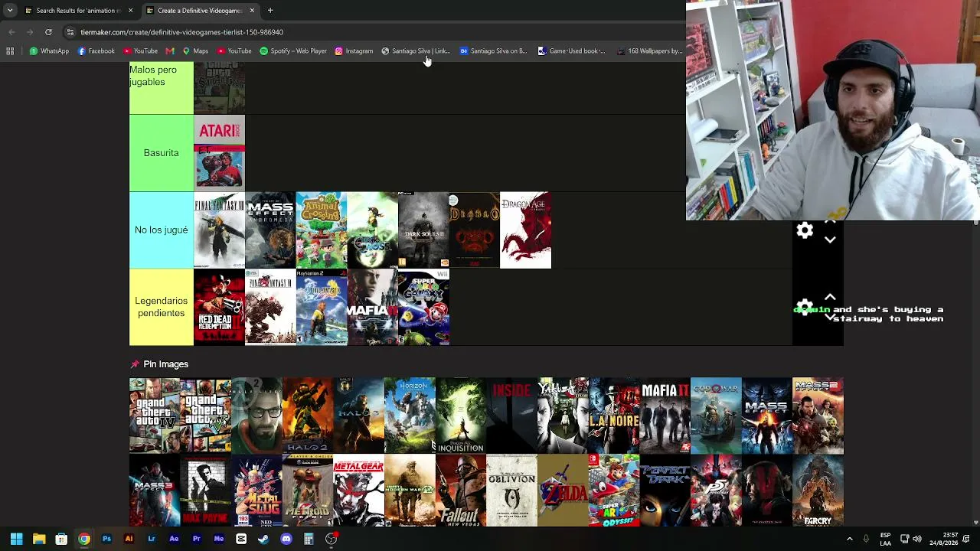Select Super Mario Galaxy cover
Viewport: 980px width, 551px height.
423,307
